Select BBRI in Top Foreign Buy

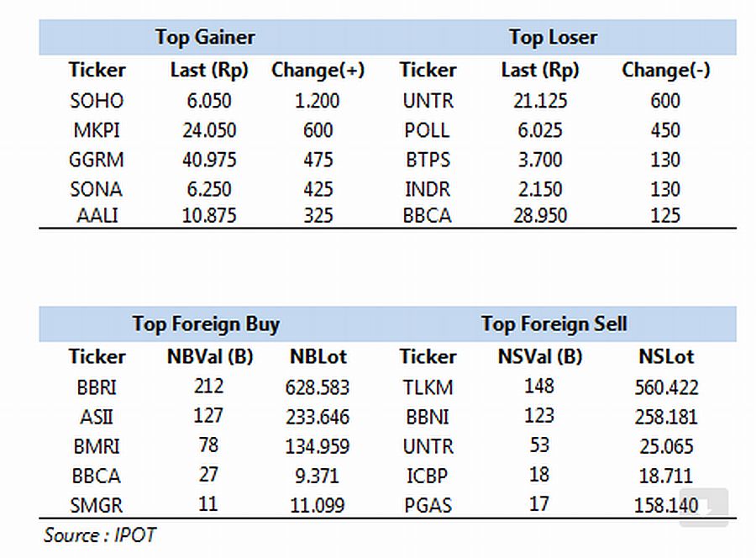coord(97,387)
